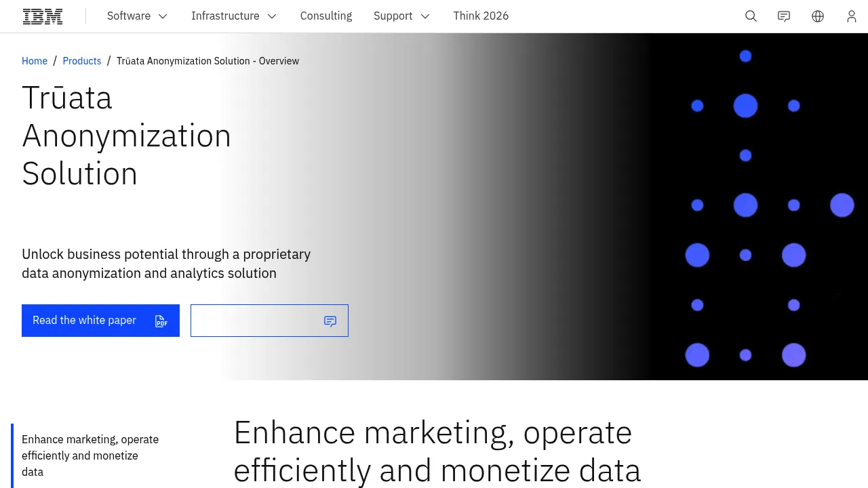
Task: Open the chat contact icon in header
Action: tap(784, 16)
